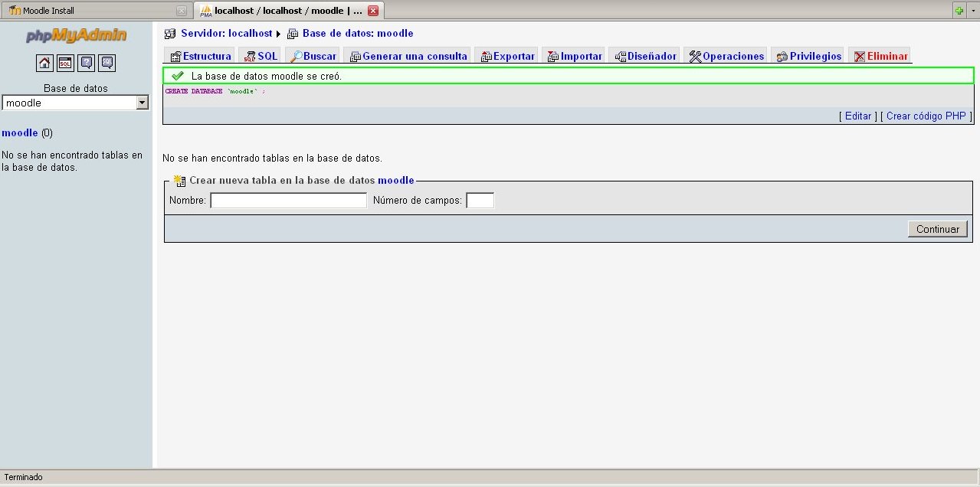Go to the Operaciones tab
Viewport: 980px width, 487px height.
(726, 56)
